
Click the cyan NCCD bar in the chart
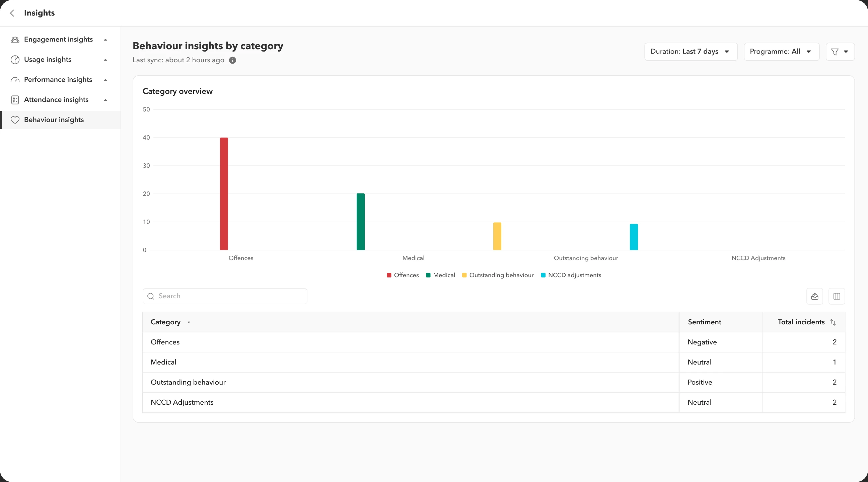coord(634,237)
